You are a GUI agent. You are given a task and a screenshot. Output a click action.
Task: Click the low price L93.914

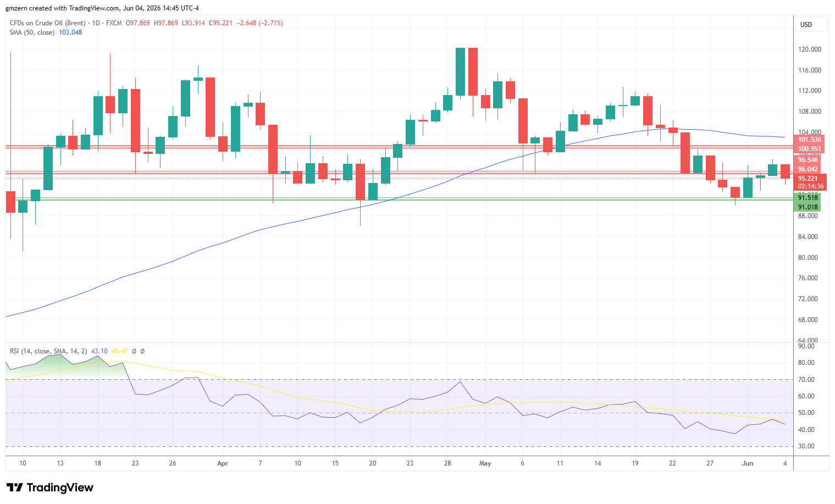[x=193, y=23]
